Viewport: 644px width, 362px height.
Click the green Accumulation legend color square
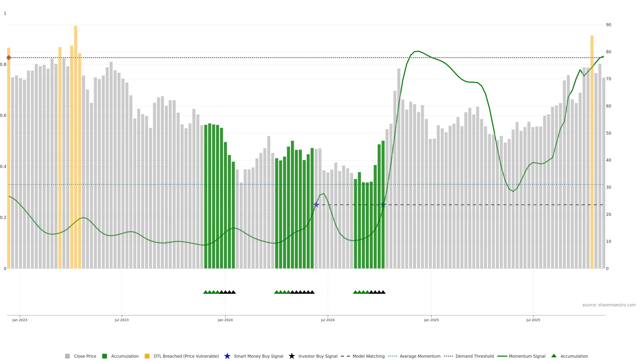click(x=104, y=356)
